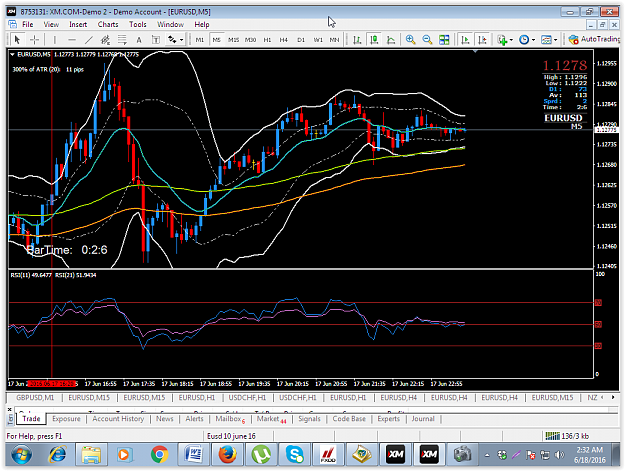Draw a vertical line tool

click(x=55, y=39)
